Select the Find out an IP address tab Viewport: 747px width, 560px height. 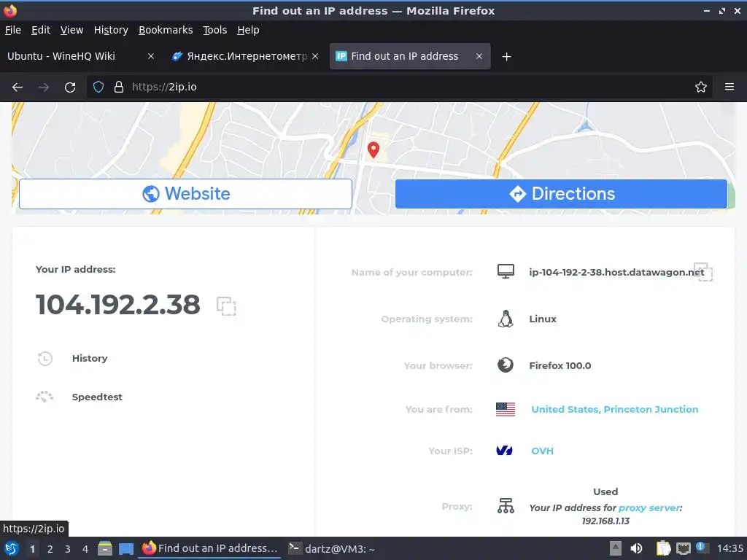click(410, 56)
